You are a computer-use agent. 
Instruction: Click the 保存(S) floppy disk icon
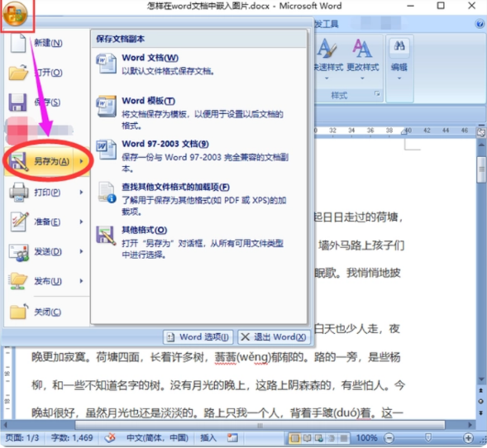(x=17, y=102)
